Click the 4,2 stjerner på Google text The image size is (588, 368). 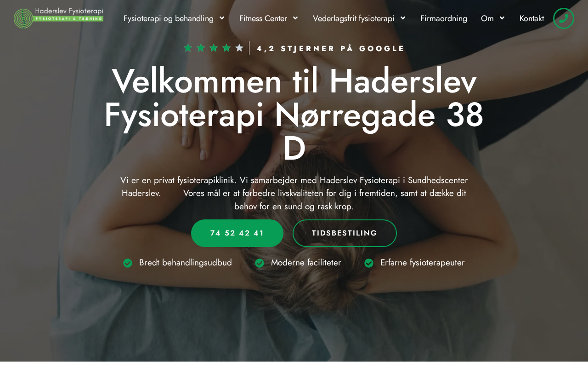tap(330, 48)
